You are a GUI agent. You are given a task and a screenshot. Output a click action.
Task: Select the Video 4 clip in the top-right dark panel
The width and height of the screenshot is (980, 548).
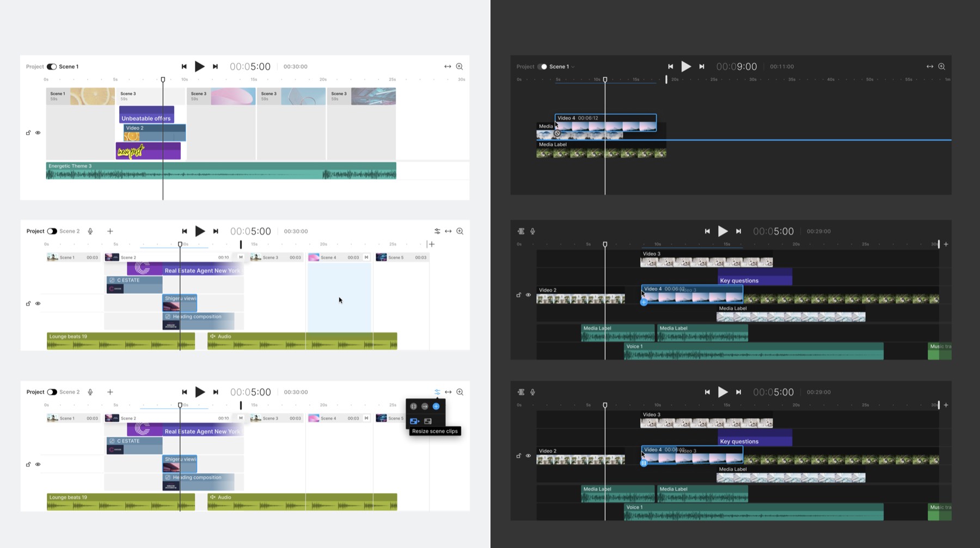[x=605, y=122]
